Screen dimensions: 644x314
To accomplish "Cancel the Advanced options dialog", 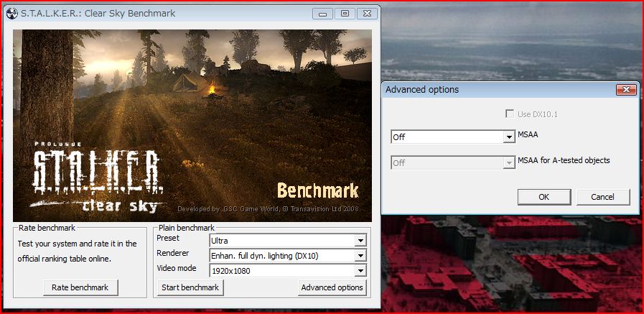I will pyautogui.click(x=602, y=197).
